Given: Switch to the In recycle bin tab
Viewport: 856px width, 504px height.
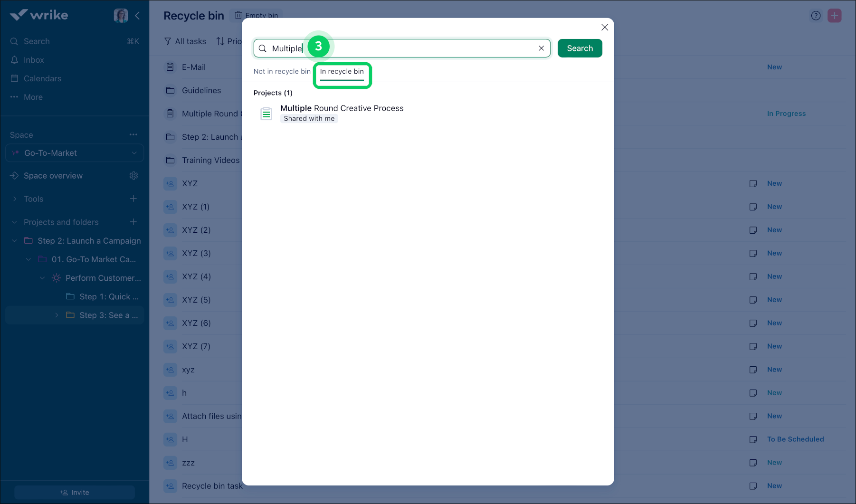Looking at the screenshot, I should tap(342, 71).
